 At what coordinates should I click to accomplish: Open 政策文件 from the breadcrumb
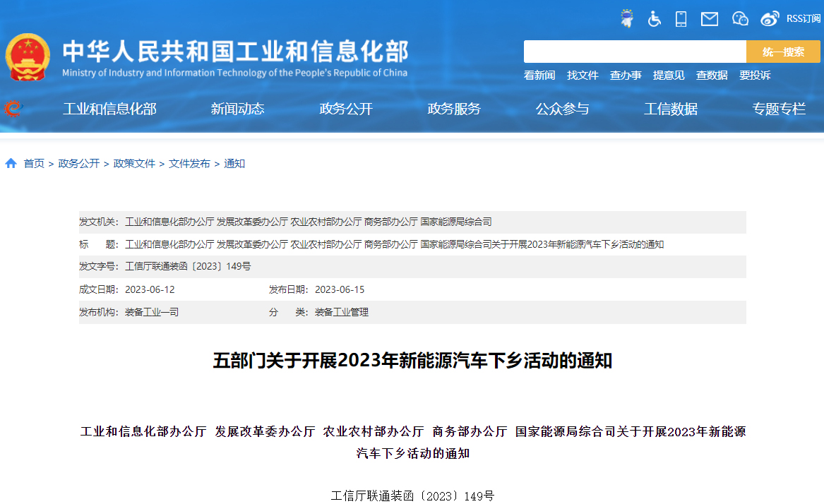[x=133, y=162]
